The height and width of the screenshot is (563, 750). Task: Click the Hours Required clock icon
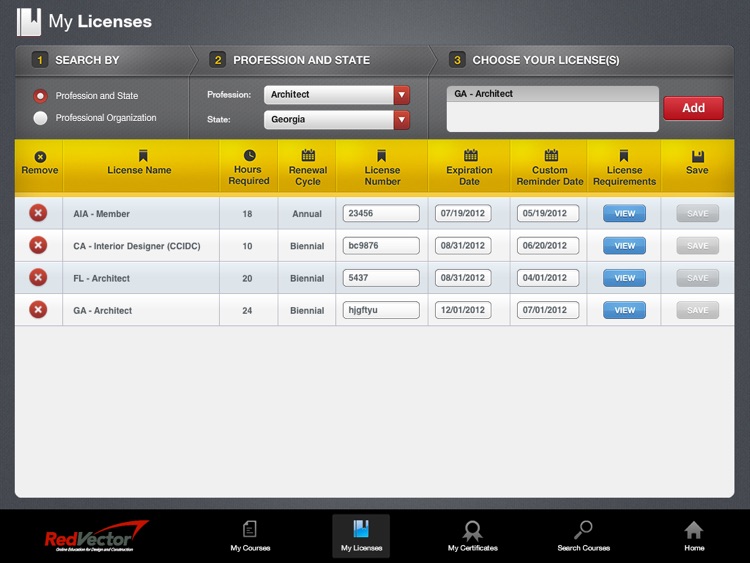[249, 155]
